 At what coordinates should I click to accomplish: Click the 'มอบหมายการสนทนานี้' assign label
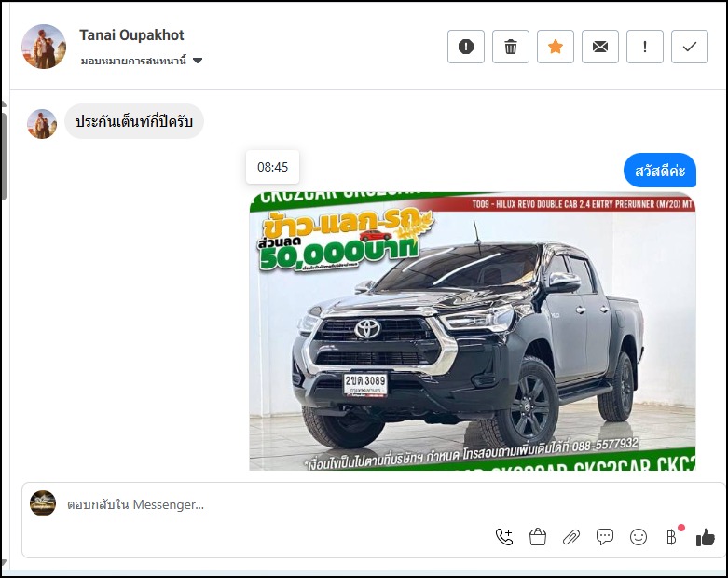(133, 61)
